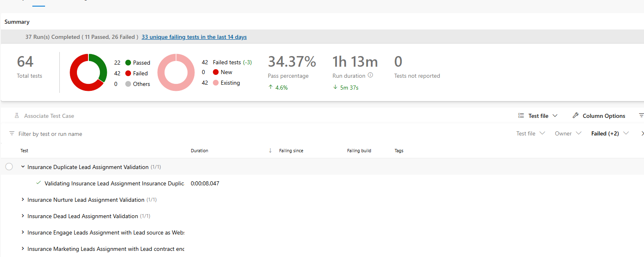The image size is (644, 257).
Task: Click the Duration sort descending arrow
Action: click(270, 151)
